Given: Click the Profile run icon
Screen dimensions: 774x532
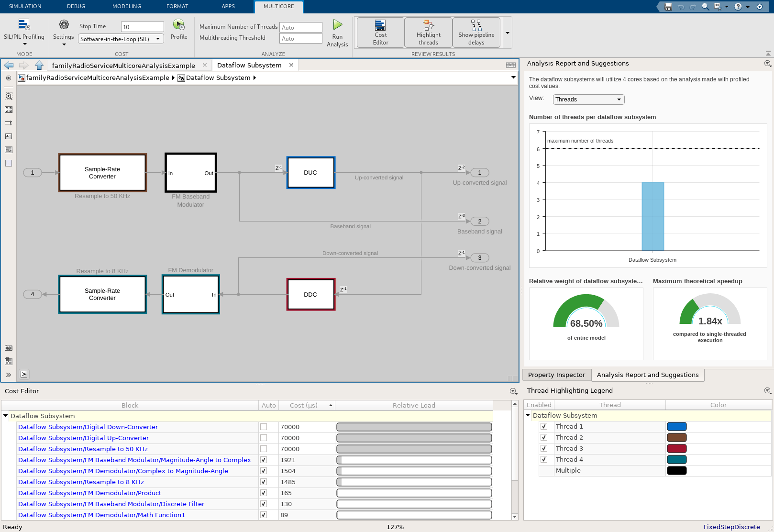Looking at the screenshot, I should pos(178,24).
